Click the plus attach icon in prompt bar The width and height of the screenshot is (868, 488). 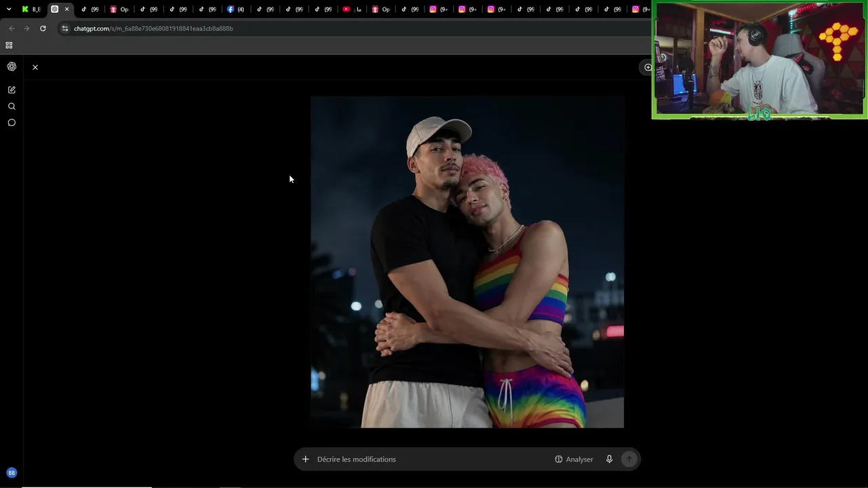click(305, 459)
